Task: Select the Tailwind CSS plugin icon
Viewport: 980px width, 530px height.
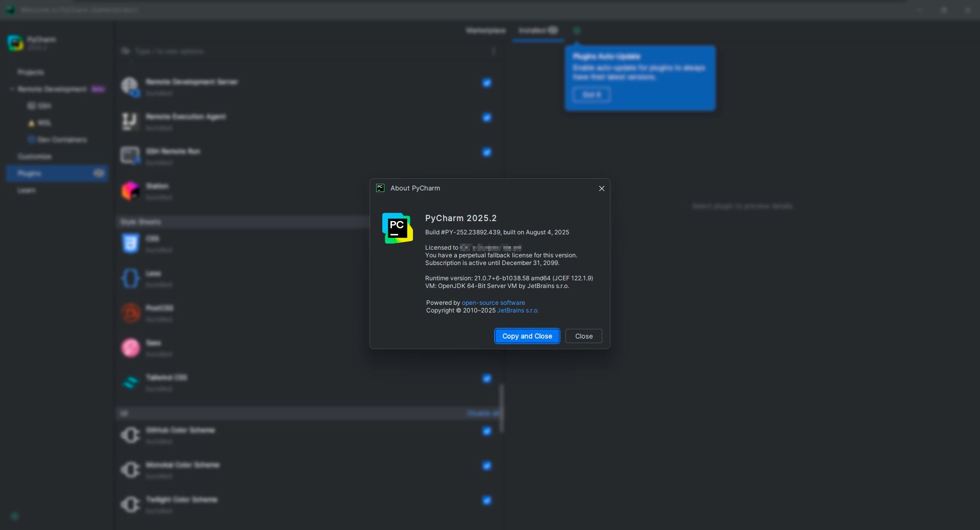Action: point(130,382)
